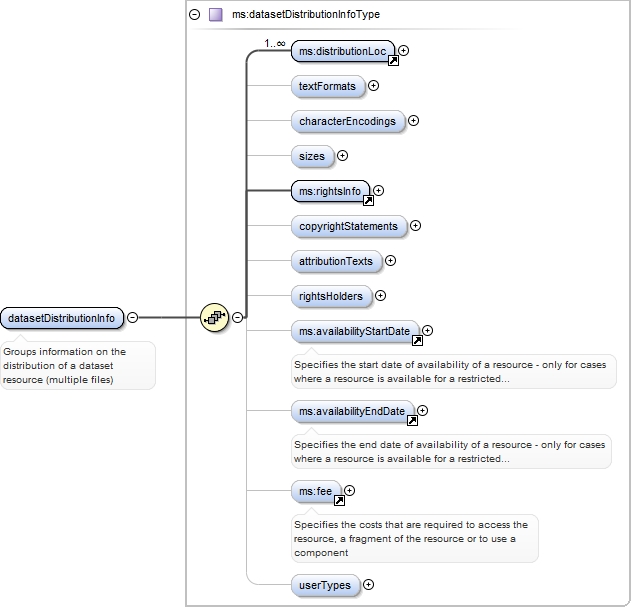Select the rightsHolders element node

point(330,296)
